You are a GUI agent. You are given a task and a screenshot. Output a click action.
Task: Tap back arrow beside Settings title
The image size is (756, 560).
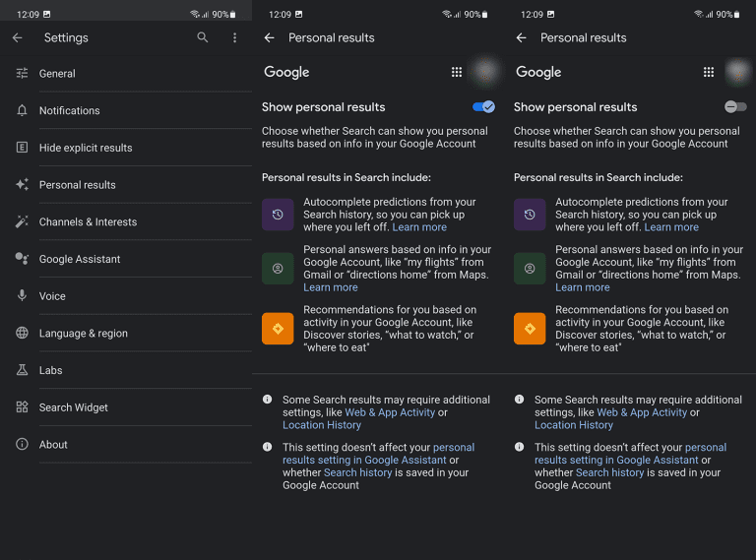tap(18, 37)
